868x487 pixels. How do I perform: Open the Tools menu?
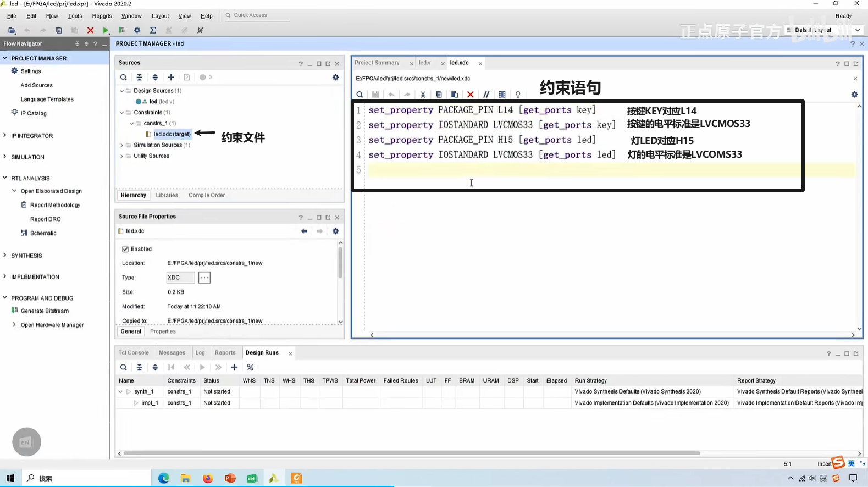coord(75,16)
